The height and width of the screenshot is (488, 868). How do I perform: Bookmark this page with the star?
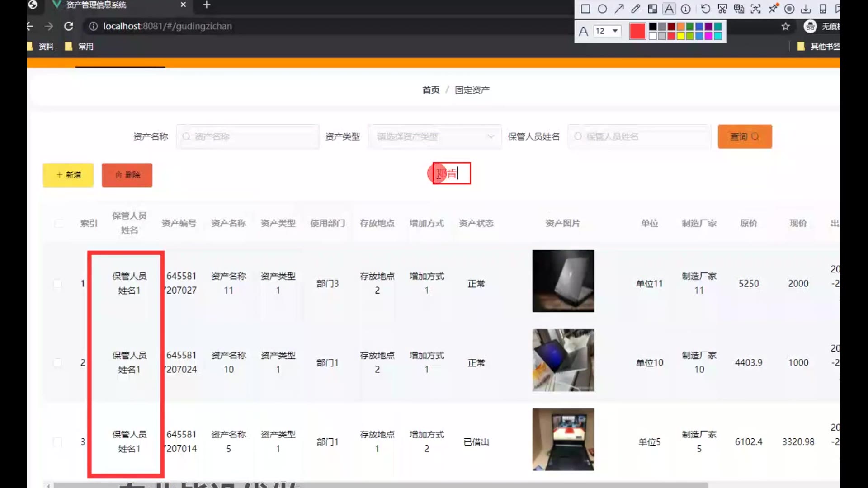click(x=786, y=26)
